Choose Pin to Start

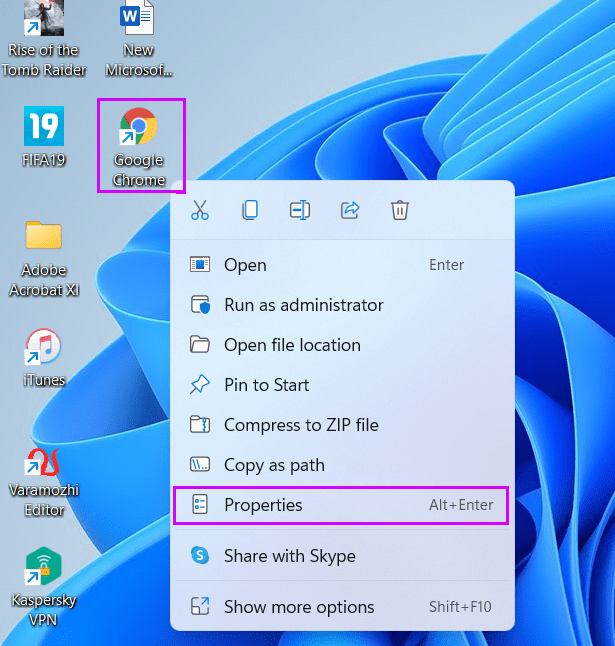tap(342, 385)
